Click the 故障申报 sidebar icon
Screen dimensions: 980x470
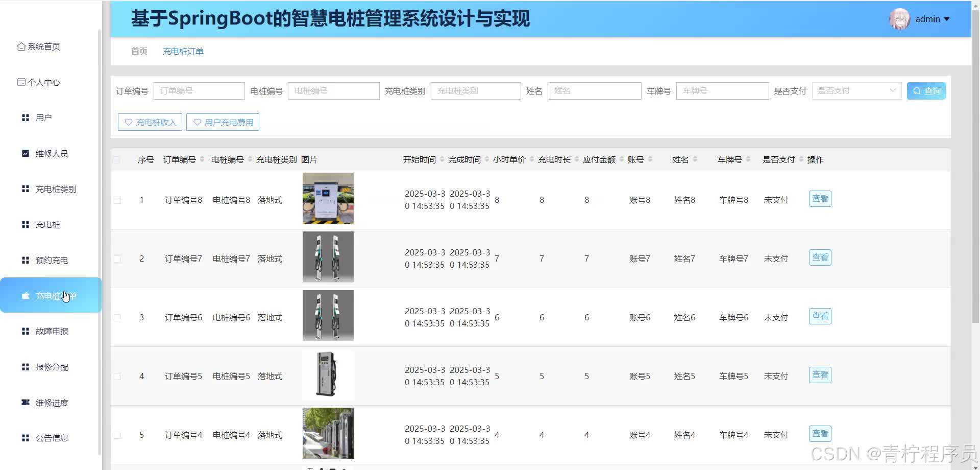click(25, 331)
